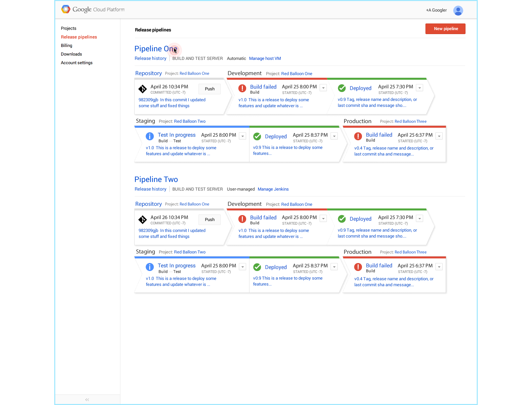Click red error icon in Pipeline Two Development
The width and height of the screenshot is (532, 405).
pos(242,219)
